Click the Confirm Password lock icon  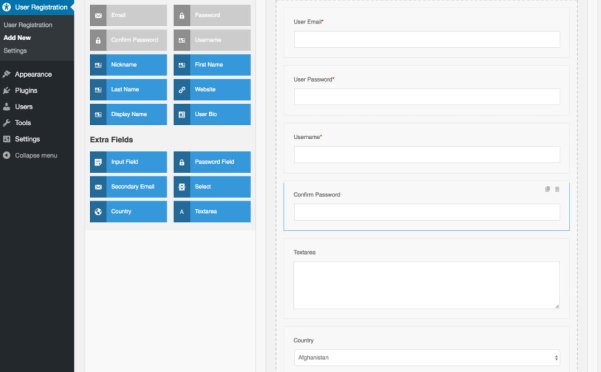coord(98,40)
